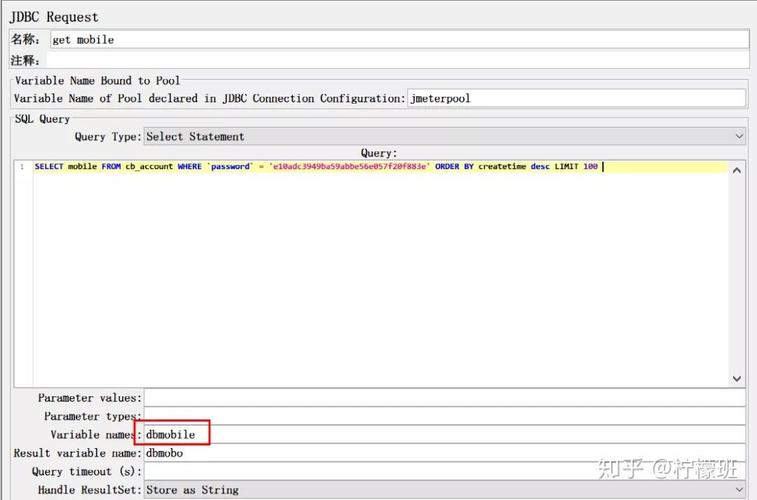Click the 'SELECT' keyword in the query

(x=49, y=167)
